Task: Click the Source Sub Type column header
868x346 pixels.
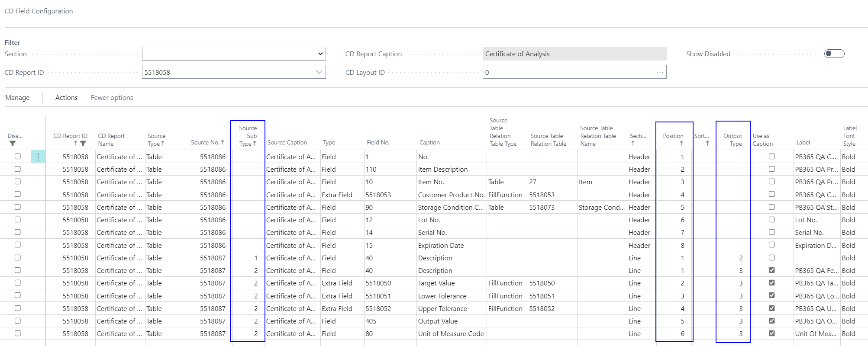Action: click(248, 136)
